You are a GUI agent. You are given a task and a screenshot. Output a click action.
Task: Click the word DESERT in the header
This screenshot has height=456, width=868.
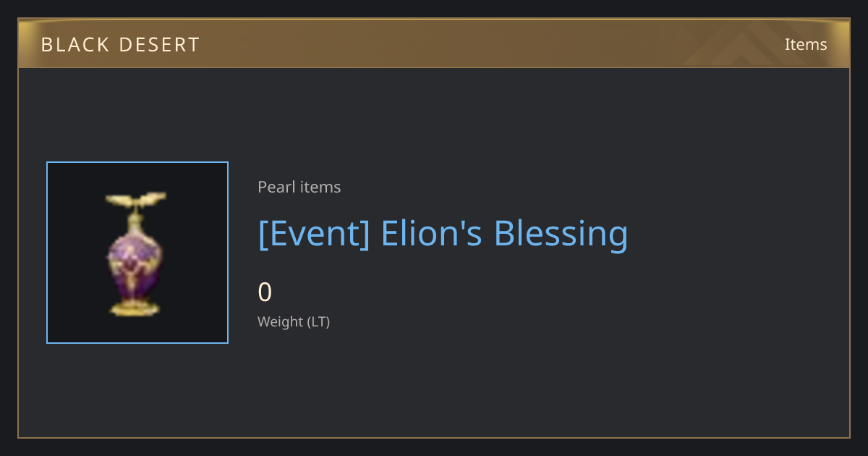point(159,45)
